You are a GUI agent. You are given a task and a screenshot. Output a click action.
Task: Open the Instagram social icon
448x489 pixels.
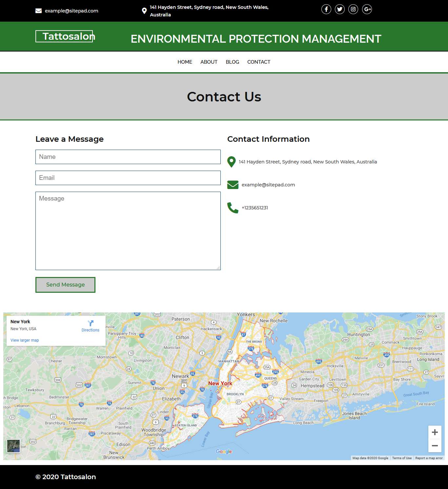353,9
